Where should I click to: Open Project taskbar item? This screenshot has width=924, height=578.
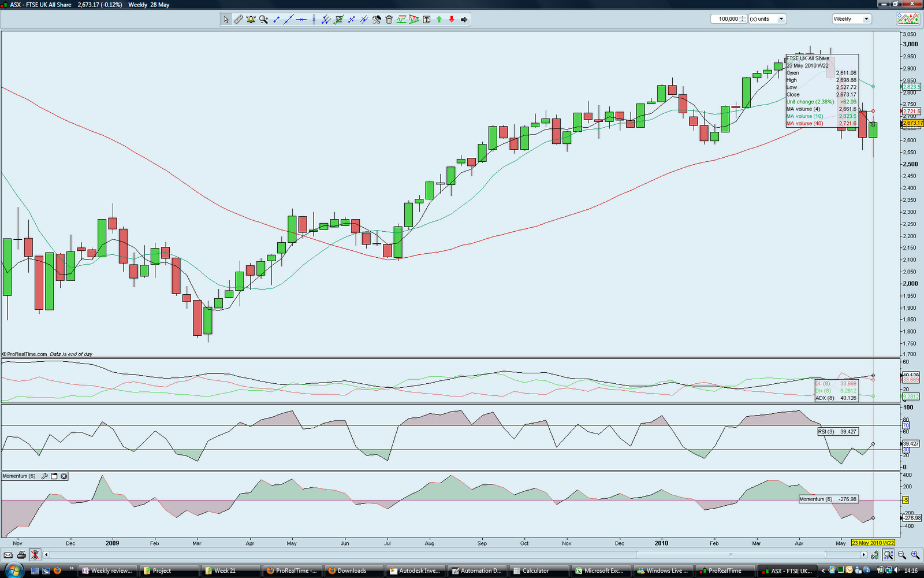coord(169,570)
